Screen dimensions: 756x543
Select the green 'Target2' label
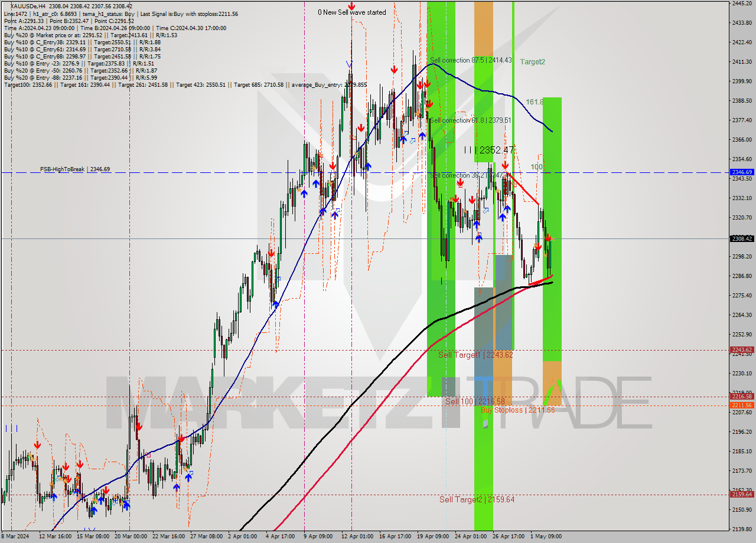point(533,61)
